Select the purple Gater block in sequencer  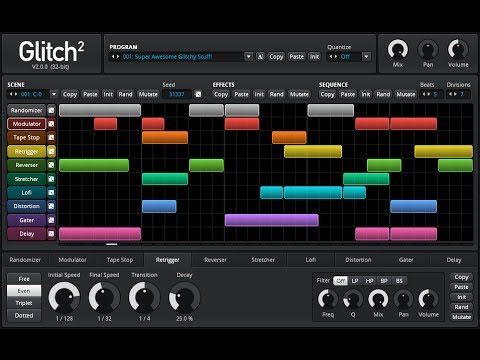[272, 220]
